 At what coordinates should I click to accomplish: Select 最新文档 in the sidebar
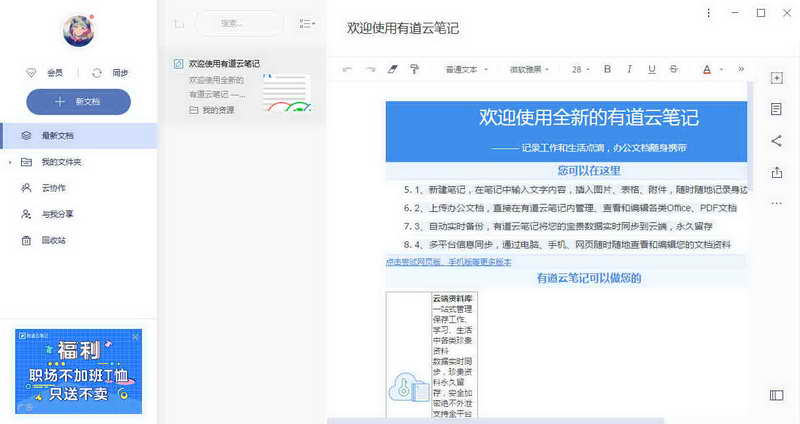[x=79, y=136]
